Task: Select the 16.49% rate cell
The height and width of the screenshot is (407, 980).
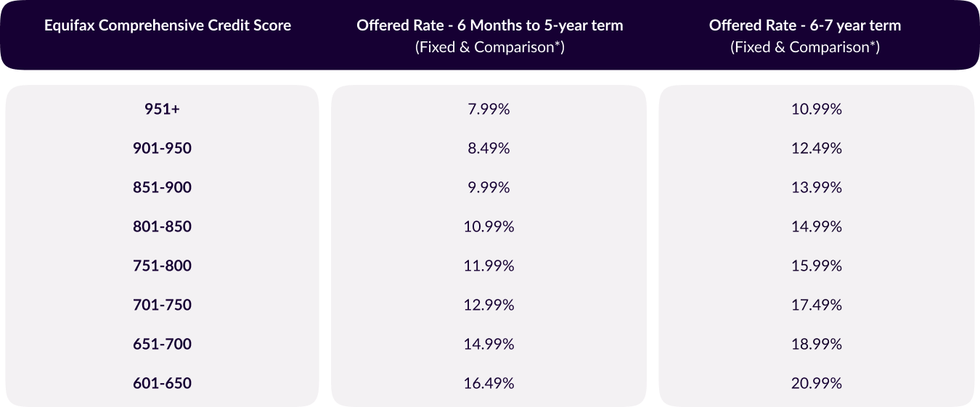Action: (489, 384)
